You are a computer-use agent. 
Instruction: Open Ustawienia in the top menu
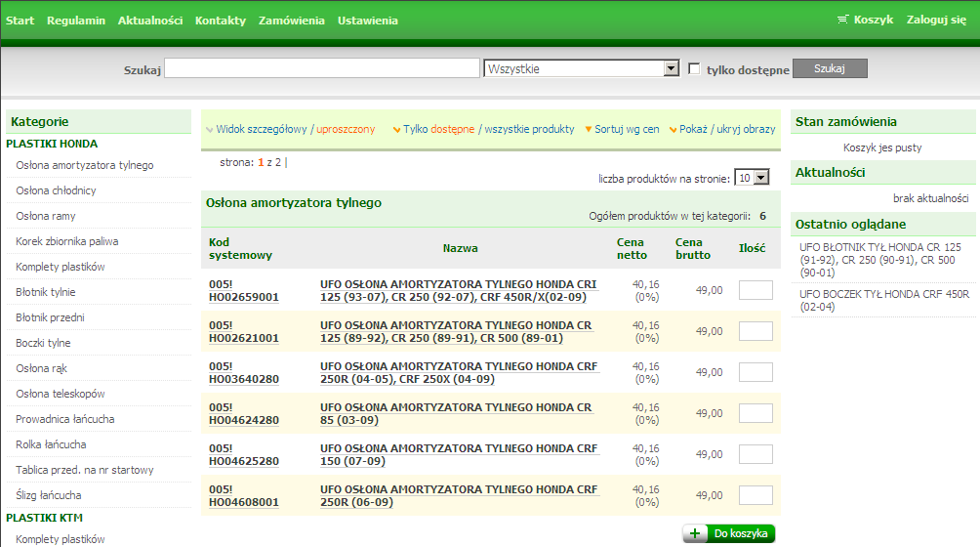(367, 20)
